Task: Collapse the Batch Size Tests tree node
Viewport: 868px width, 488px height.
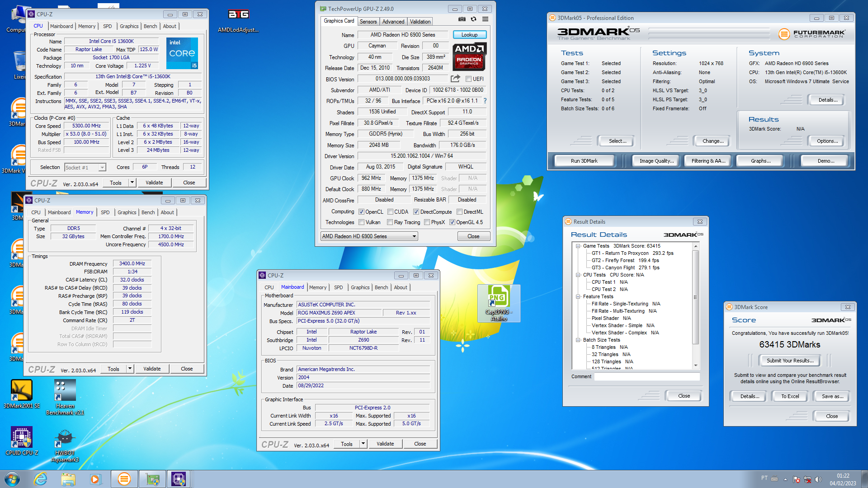Action: [578, 340]
